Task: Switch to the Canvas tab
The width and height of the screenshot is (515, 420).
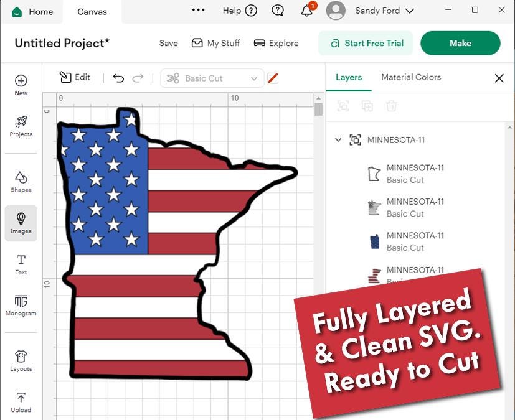Action: click(92, 12)
